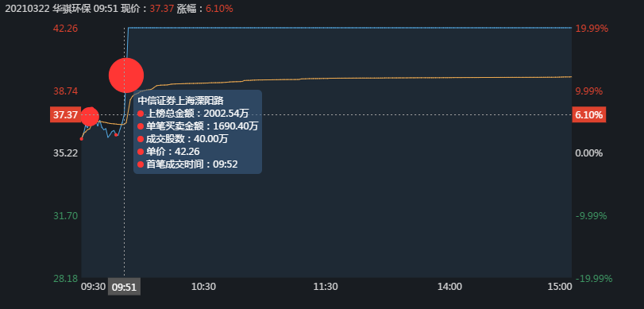The image size is (644, 309).
Task: Click the 10:30 time axis label
Action: [204, 287]
